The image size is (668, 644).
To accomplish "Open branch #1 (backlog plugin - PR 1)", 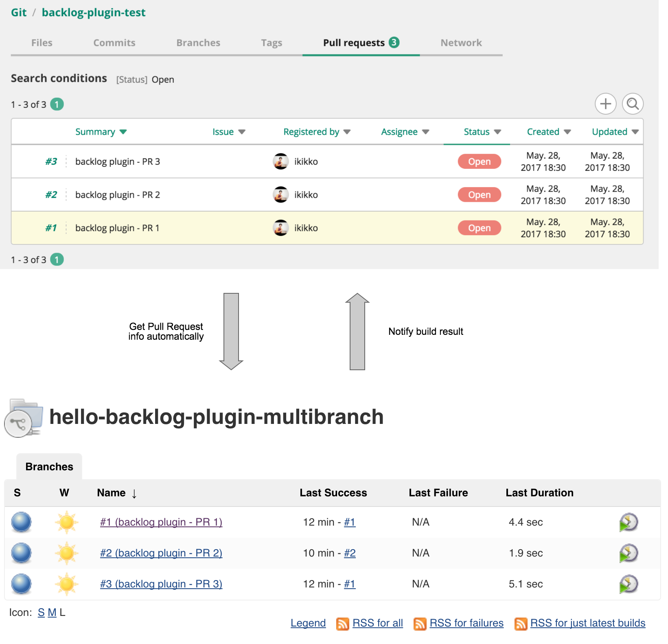I will click(x=161, y=522).
